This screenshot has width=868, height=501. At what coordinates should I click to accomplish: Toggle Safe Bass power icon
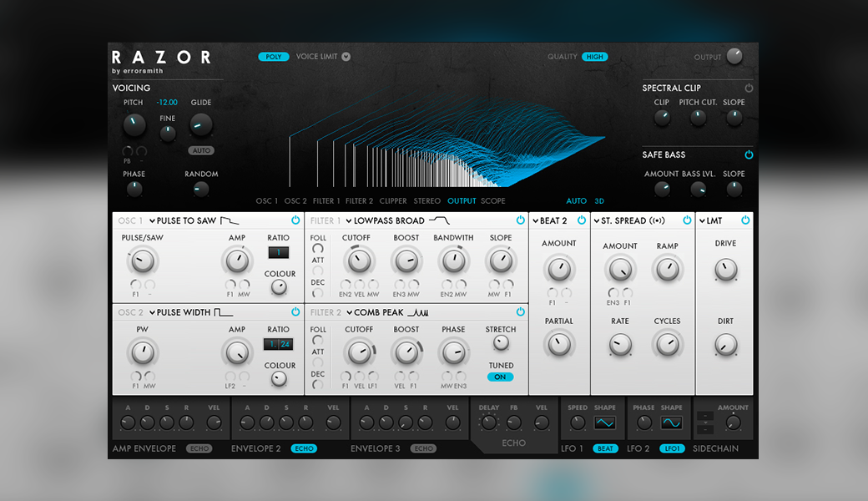tap(749, 155)
